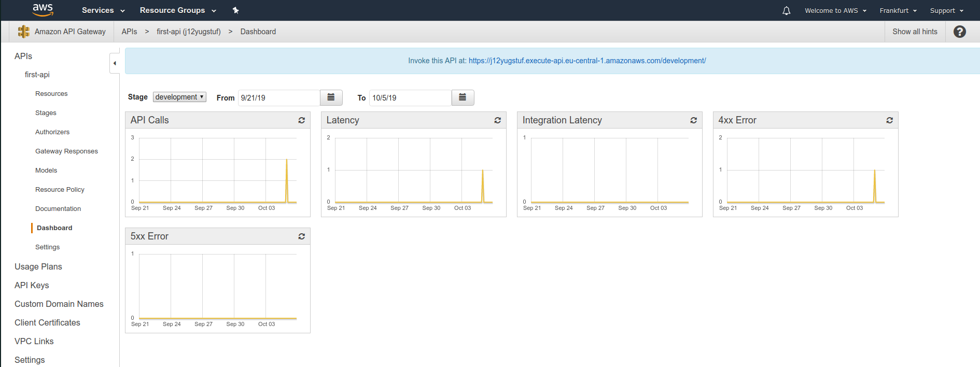
Task: Open Authorizers in the sidebar
Action: pos(52,132)
